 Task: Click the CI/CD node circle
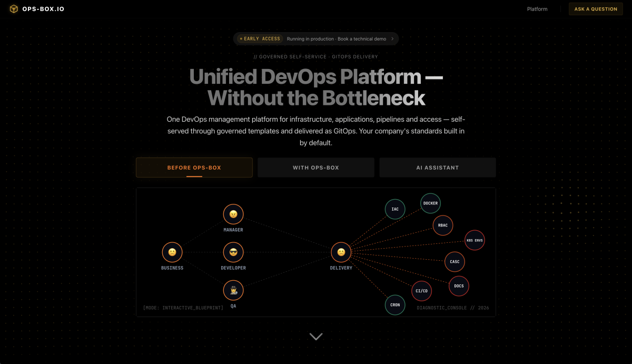coord(421,291)
